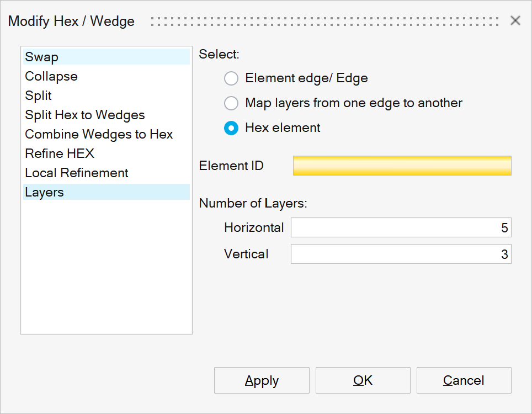This screenshot has width=532, height=414.
Task: Choose the Hex element radio option
Action: (231, 128)
